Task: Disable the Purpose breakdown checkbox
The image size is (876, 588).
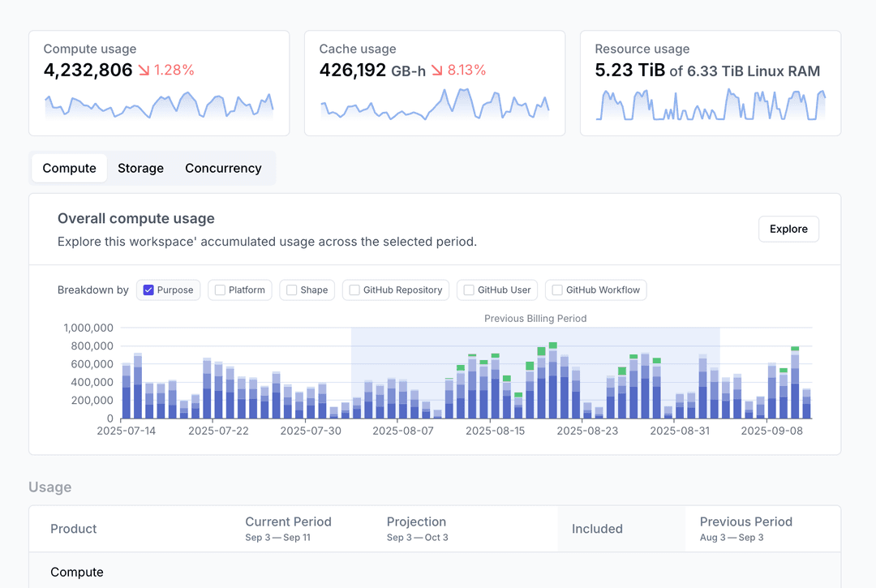Action: pos(148,290)
